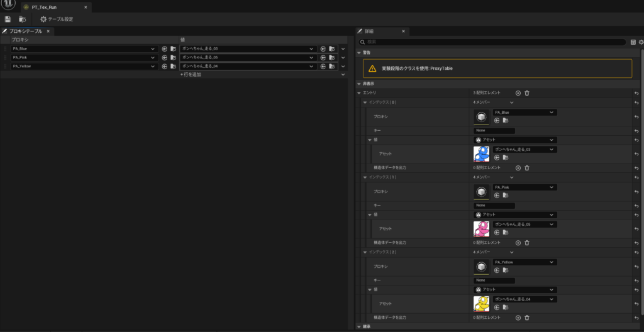Click the blue ボンへちゃん_走る_03 asset thumbnail
644x332 pixels.
click(481, 153)
